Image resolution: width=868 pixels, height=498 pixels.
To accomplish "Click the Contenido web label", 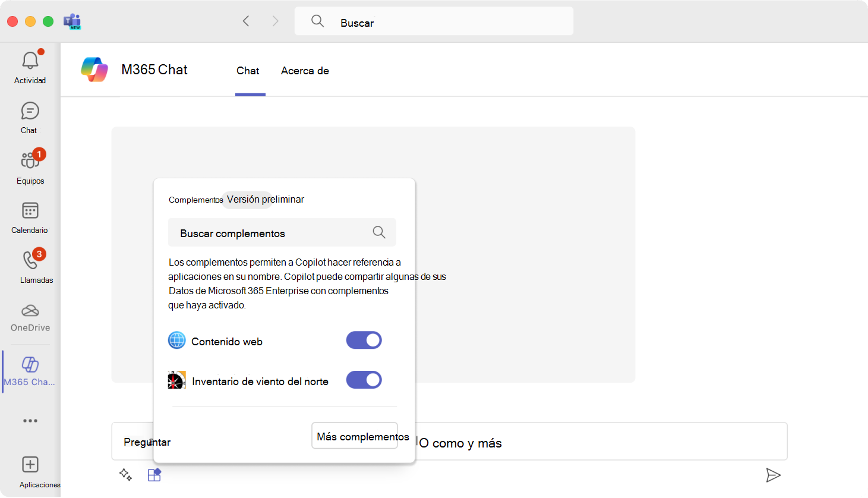I will (227, 342).
